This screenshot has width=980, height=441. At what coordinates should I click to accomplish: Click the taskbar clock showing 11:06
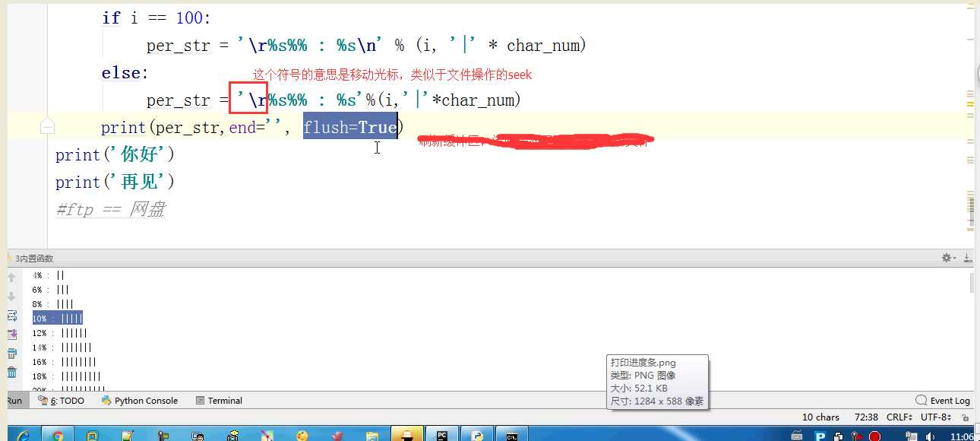[x=961, y=436]
